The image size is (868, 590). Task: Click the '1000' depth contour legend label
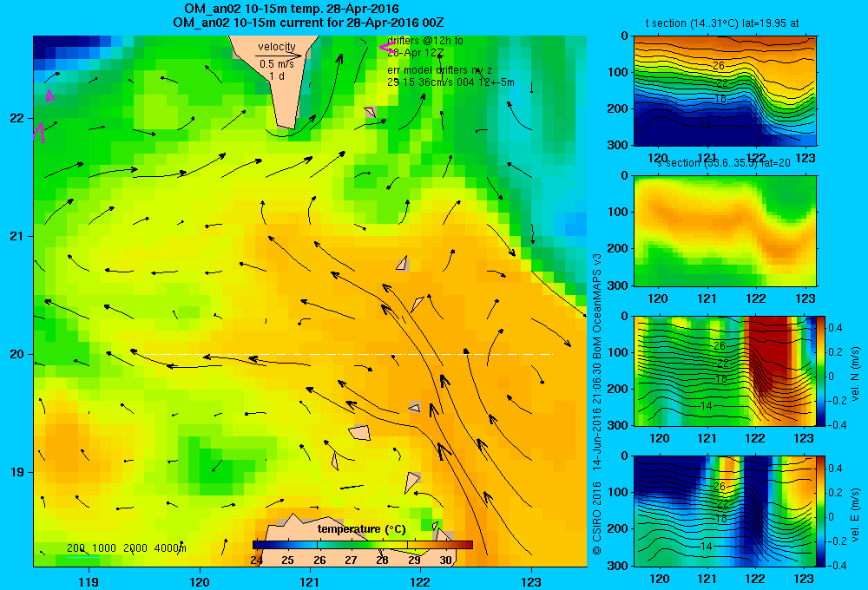point(104,548)
